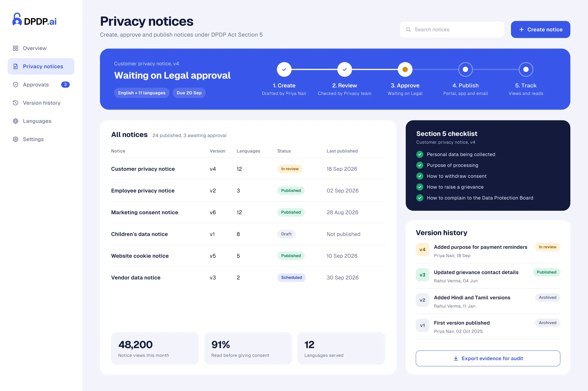Image resolution: width=588 pixels, height=391 pixels.
Task: Click the v3 version badge
Action: [422, 275]
